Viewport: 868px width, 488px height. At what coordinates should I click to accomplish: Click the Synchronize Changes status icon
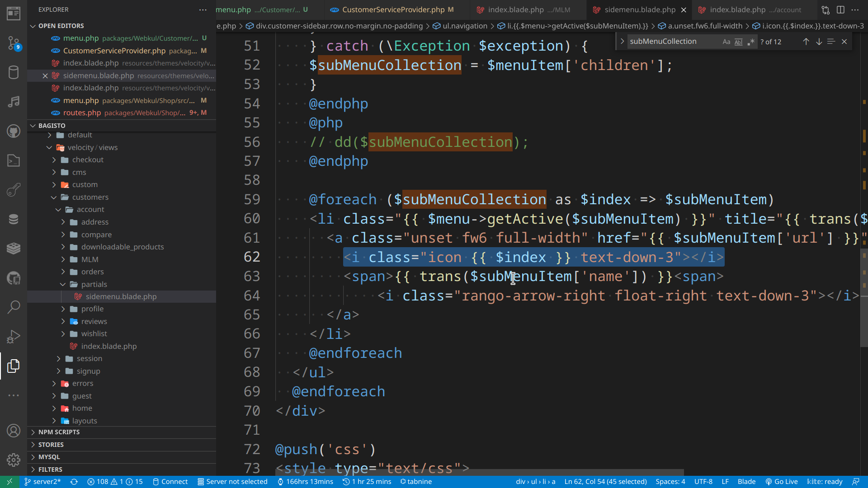coord(74,482)
